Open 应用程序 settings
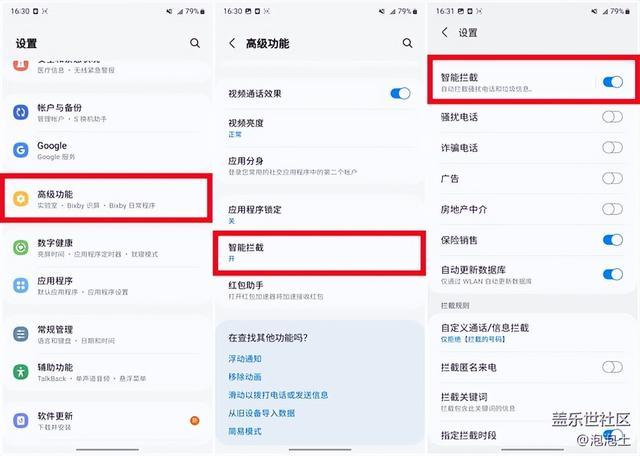Image resolution: width=640 pixels, height=456 pixels. pos(107,285)
